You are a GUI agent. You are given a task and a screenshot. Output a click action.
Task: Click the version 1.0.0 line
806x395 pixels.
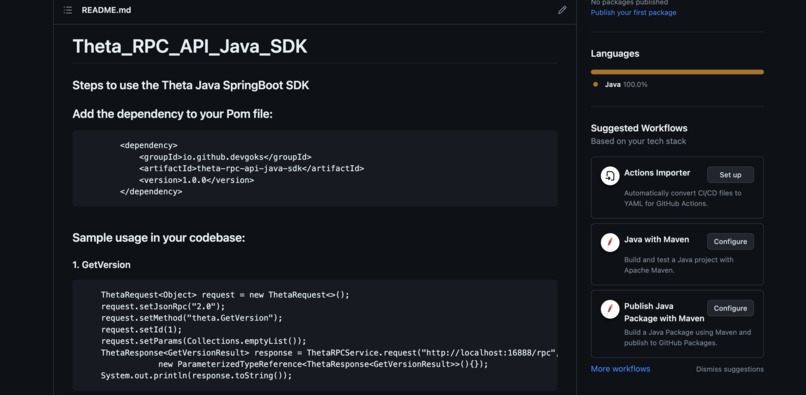pyautogui.click(x=196, y=180)
